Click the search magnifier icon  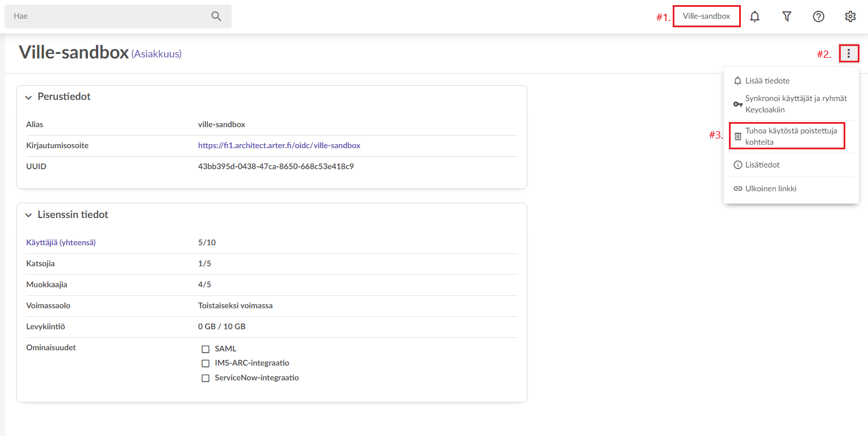tap(216, 16)
